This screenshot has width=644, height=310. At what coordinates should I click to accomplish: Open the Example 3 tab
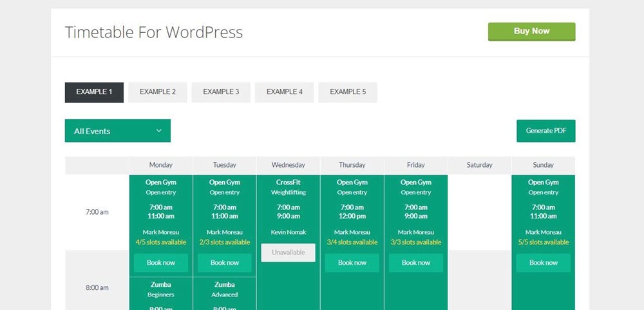[x=221, y=92]
